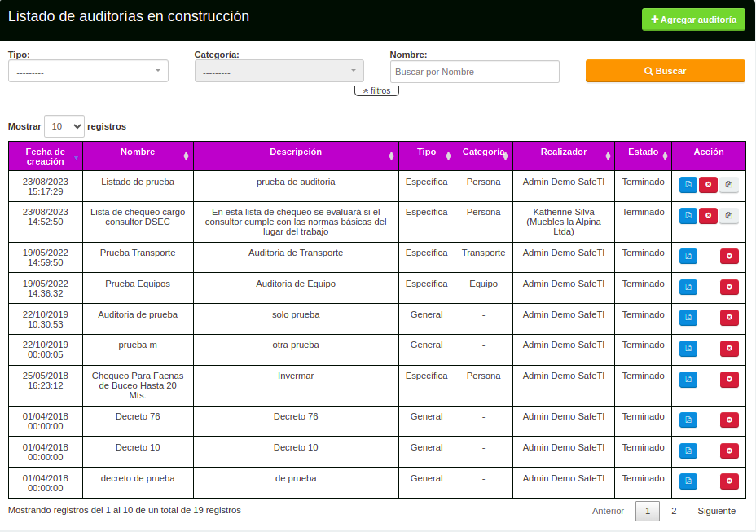Click the '23/08/2023 15:17:29' date cell
The image size is (756, 532).
[46, 187]
